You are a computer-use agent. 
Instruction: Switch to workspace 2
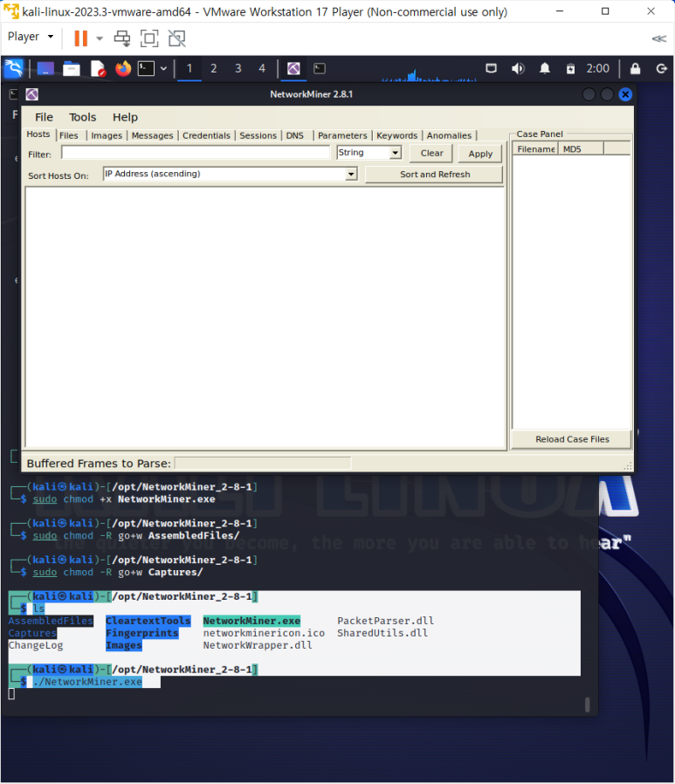click(213, 68)
